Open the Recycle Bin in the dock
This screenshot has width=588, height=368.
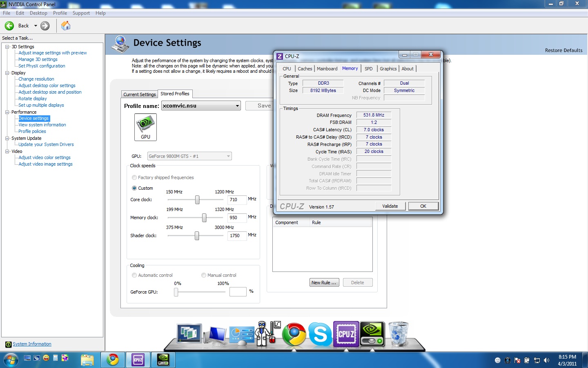[399, 334]
